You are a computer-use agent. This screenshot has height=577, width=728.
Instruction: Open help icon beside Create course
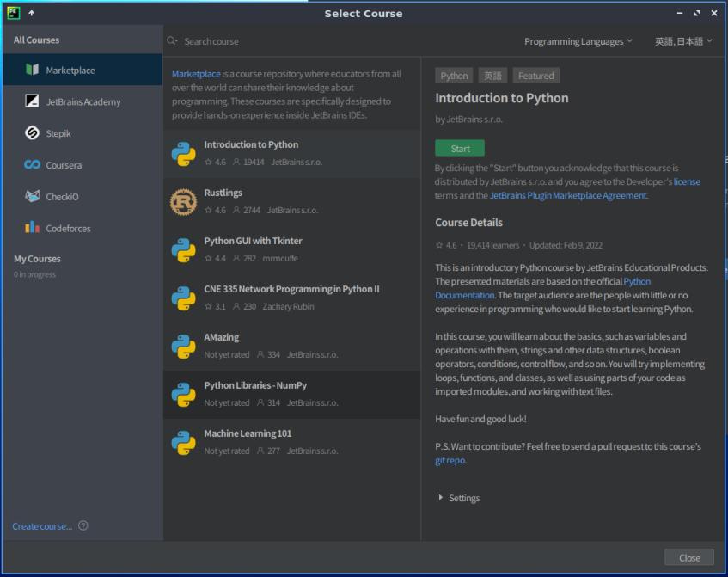(x=83, y=525)
